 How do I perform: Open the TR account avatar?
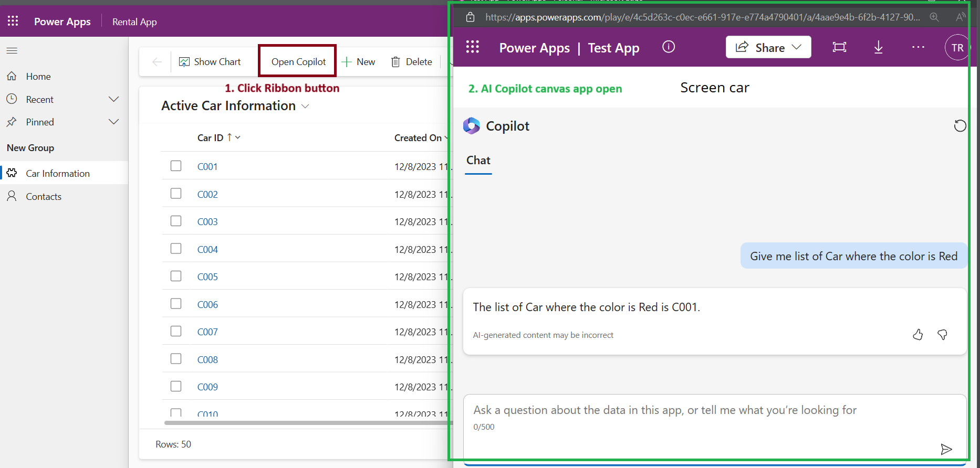coord(957,47)
